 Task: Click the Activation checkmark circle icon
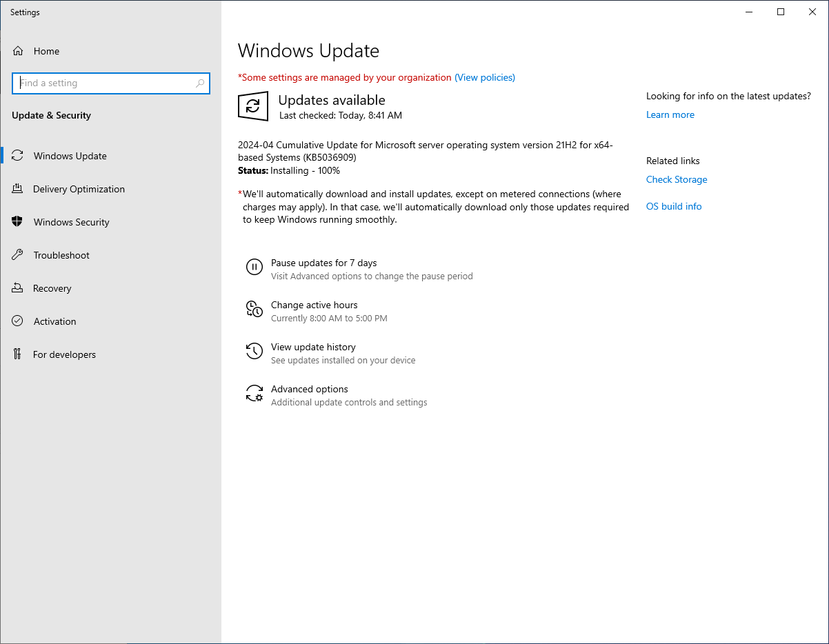(18, 321)
